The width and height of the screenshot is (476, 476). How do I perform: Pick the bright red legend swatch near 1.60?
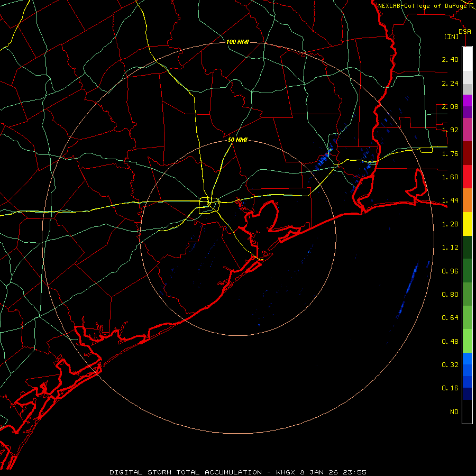(467, 177)
